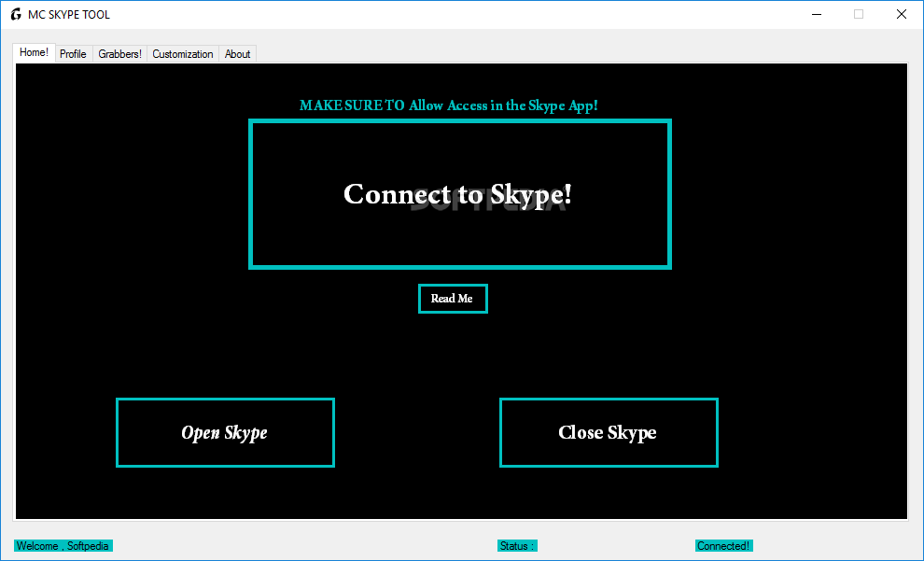Open the About tab
Image resolution: width=924 pixels, height=561 pixels.
[237, 53]
